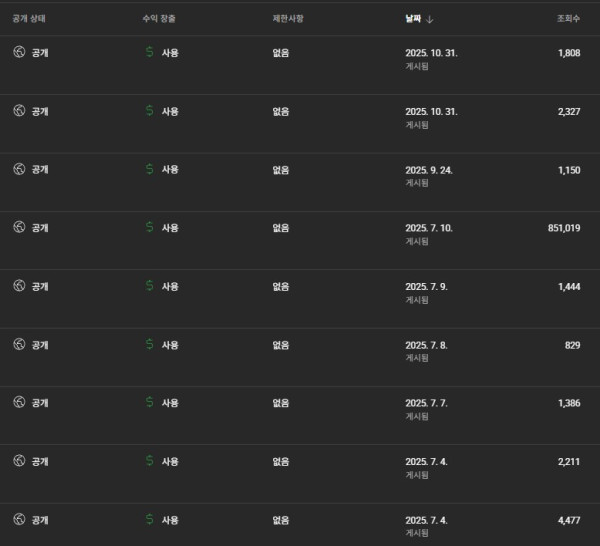
Task: Click the globe icon in the 2025. 7. 8. row
Action: tap(19, 344)
